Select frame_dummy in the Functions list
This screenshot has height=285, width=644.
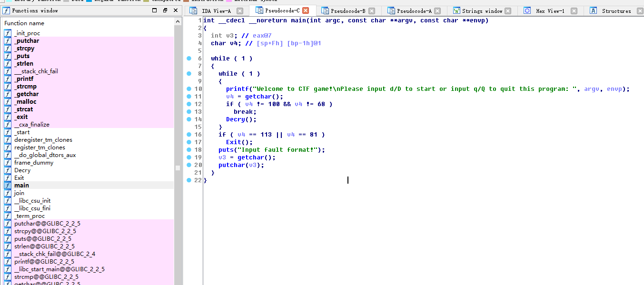click(33, 163)
